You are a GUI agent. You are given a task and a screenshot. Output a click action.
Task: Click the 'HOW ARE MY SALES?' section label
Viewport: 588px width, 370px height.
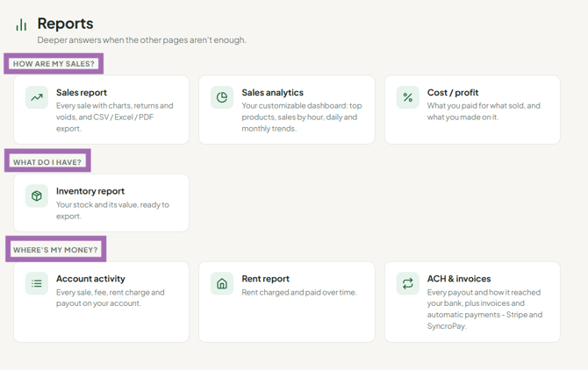(x=54, y=64)
